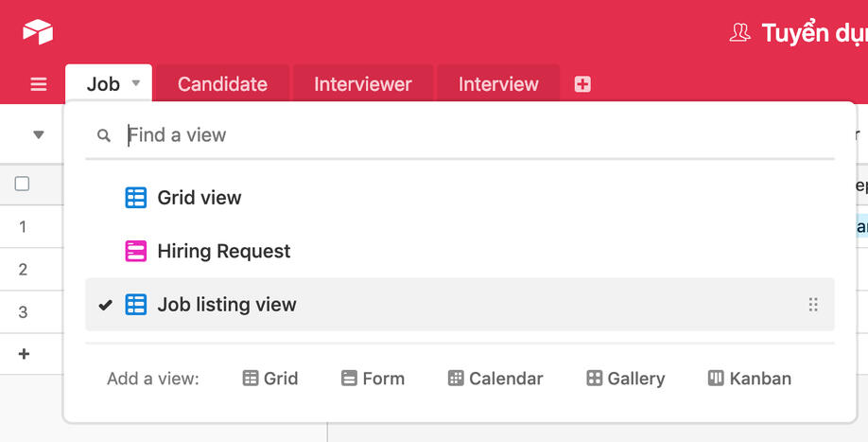Image resolution: width=868 pixels, height=442 pixels.
Task: Open the hamburger menu icon
Action: coord(39,84)
